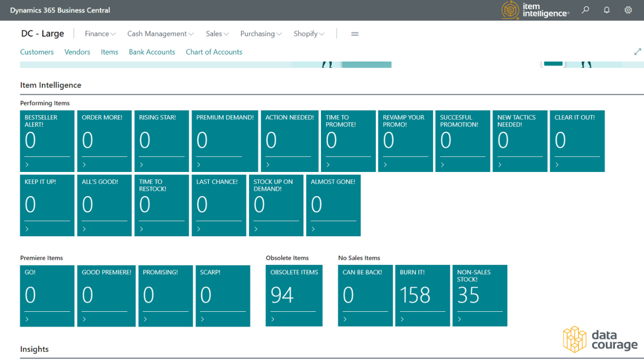Click the Data Courage logo
The height and width of the screenshot is (362, 644).
pos(600,340)
